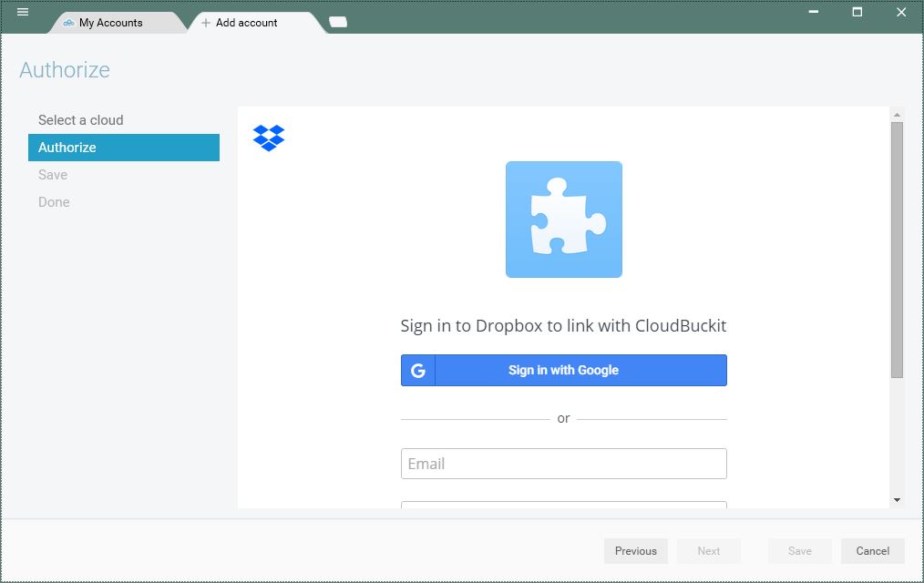924x583 pixels.
Task: Select the Add account tab
Action: [x=256, y=23]
